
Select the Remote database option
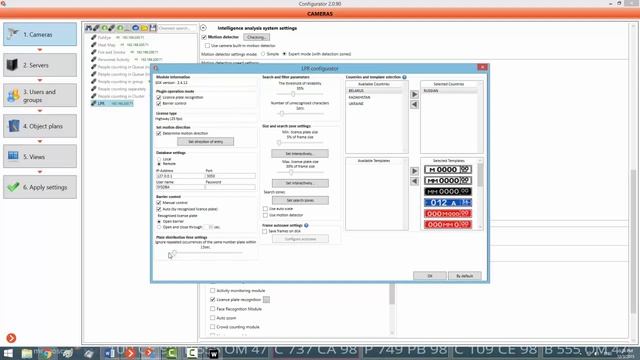pos(159,164)
